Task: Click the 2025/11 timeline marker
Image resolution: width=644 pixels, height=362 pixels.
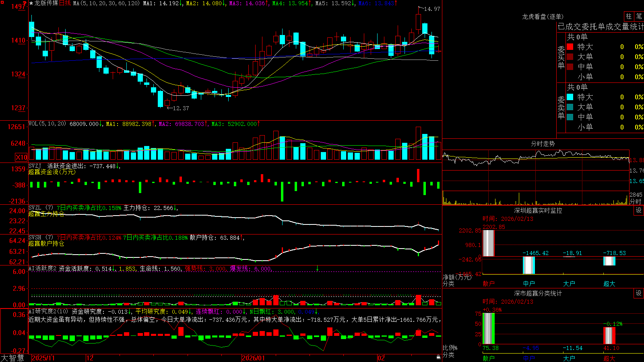Action: (43, 358)
